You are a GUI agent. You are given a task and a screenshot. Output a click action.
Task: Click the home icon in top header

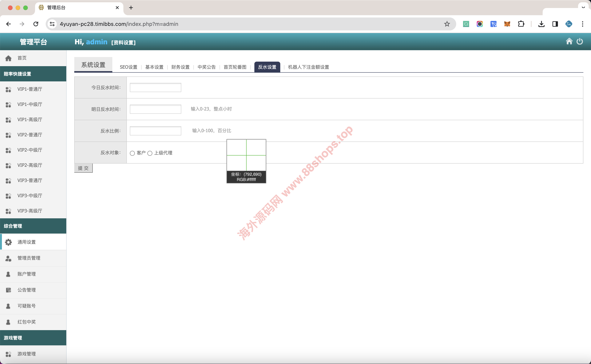(x=569, y=41)
